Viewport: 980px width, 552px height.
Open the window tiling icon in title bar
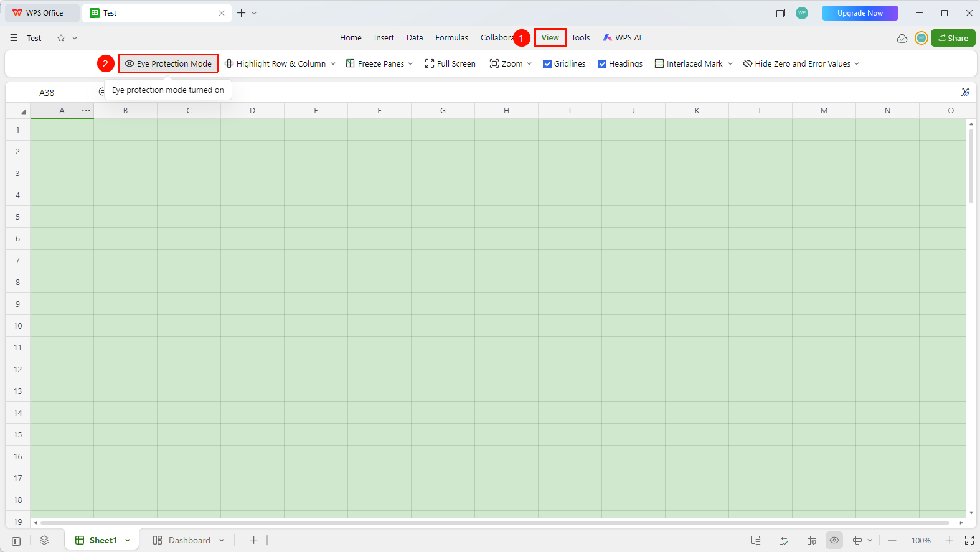[781, 13]
